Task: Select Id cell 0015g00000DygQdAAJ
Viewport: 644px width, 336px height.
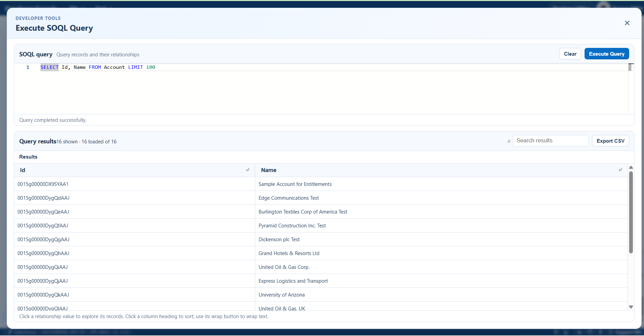Action: coord(134,198)
